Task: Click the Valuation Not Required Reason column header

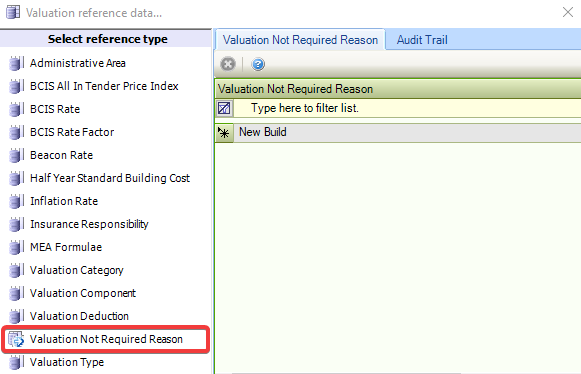Action: (398, 89)
